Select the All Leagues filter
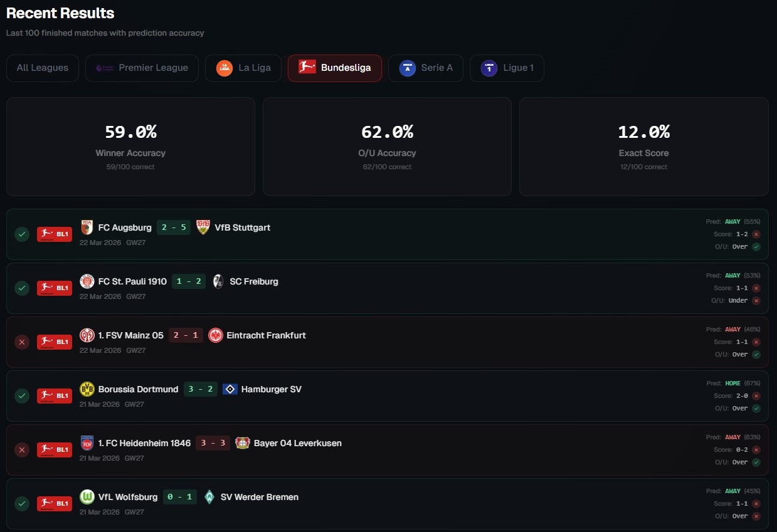This screenshot has width=777, height=532. (x=43, y=68)
